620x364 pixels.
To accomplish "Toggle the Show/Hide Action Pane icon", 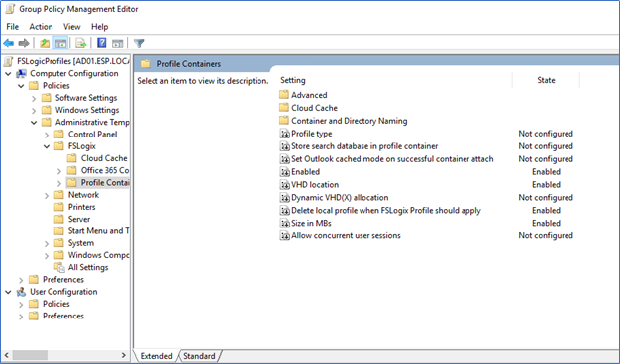I will tap(117, 44).
